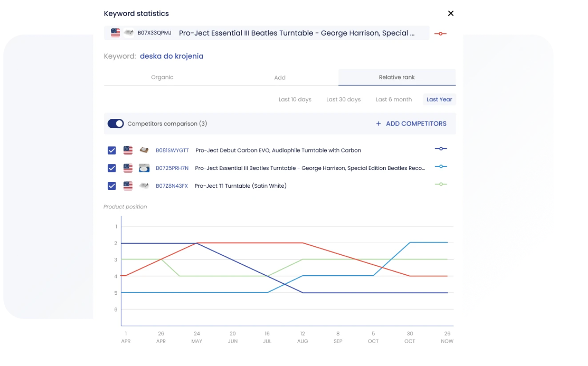The height and width of the screenshot is (366, 588).
Task: Click the 'Competitors comparison (3)' label
Action: [x=167, y=124]
